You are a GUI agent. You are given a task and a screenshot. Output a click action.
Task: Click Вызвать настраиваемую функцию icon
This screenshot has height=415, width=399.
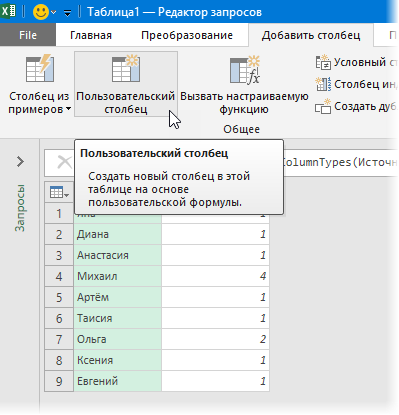pyautogui.click(x=245, y=69)
